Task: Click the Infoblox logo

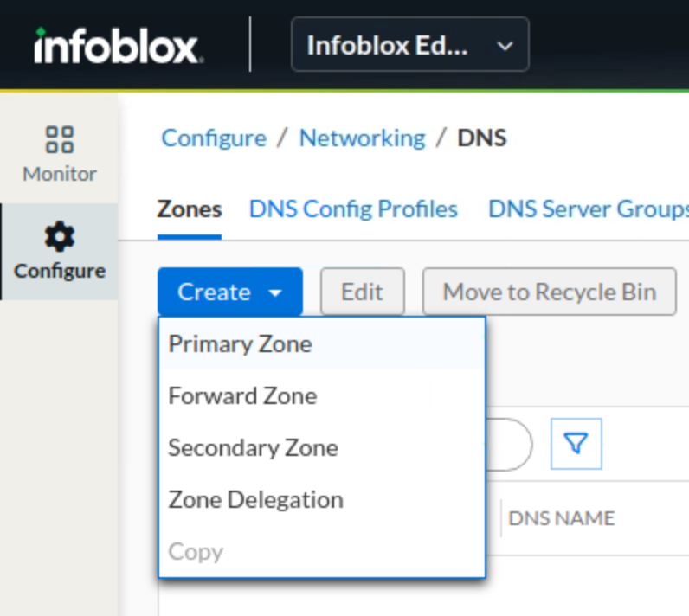Action: [119, 45]
